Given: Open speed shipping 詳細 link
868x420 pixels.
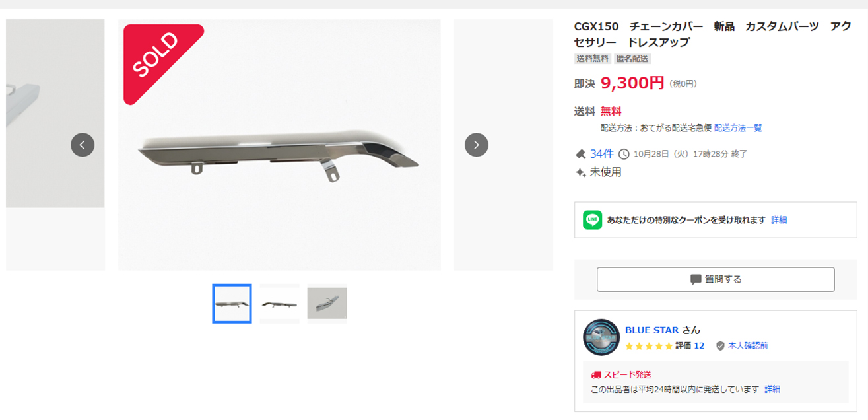Looking at the screenshot, I should tap(772, 390).
